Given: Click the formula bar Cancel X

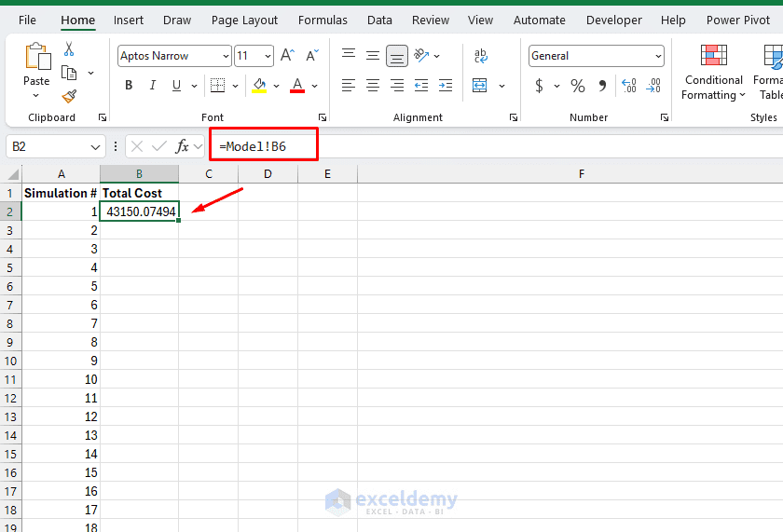Looking at the screenshot, I should pyautogui.click(x=137, y=146).
